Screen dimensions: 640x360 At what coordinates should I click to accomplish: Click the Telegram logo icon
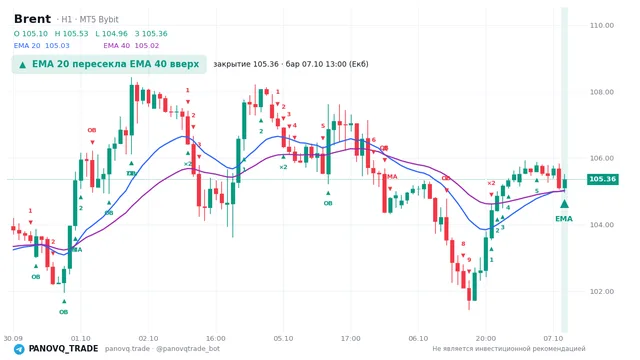(19, 349)
